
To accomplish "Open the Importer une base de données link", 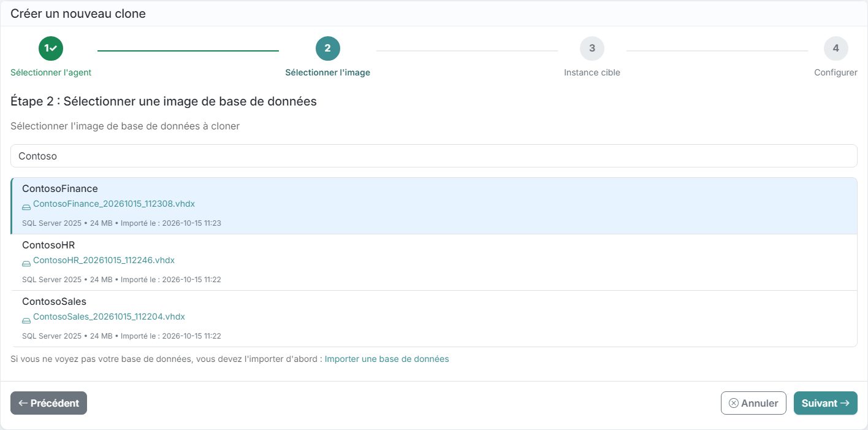I will click(x=387, y=359).
